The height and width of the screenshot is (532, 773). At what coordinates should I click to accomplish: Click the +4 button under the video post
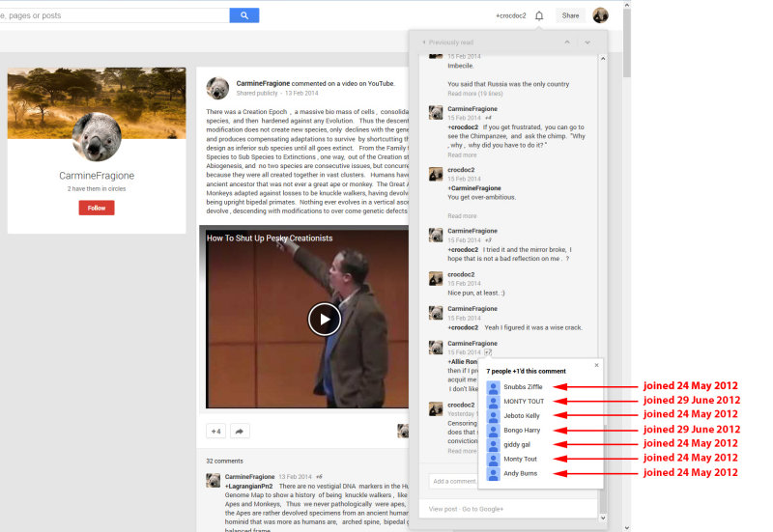coord(215,431)
